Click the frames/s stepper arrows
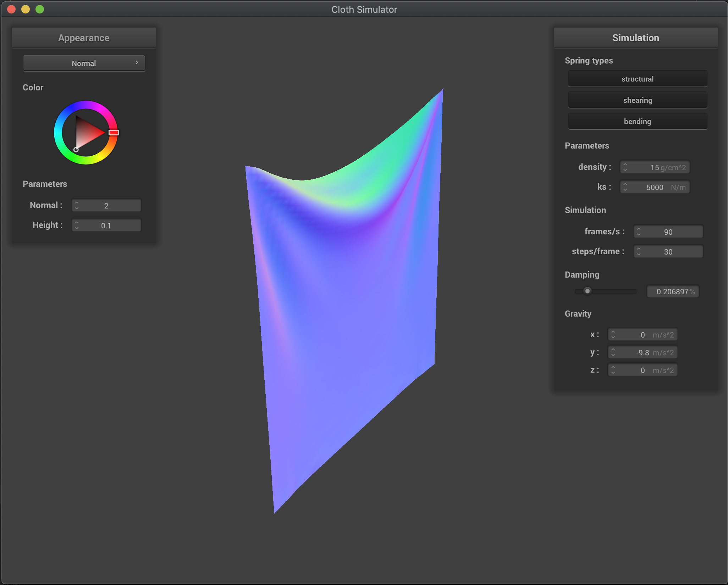The height and width of the screenshot is (585, 728). pos(639,232)
